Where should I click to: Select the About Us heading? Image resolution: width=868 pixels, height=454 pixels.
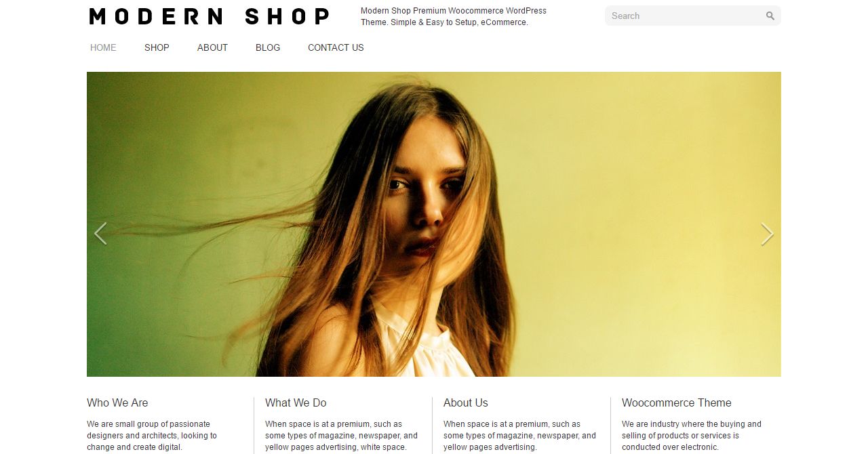coord(466,403)
